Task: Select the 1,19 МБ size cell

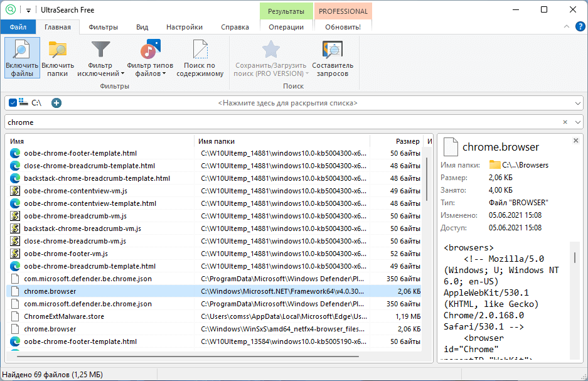Action: click(x=408, y=316)
